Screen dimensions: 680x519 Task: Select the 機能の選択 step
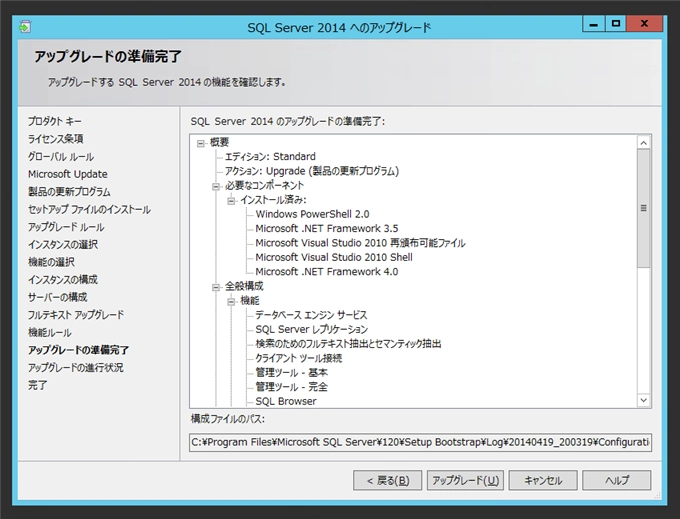[51, 262]
